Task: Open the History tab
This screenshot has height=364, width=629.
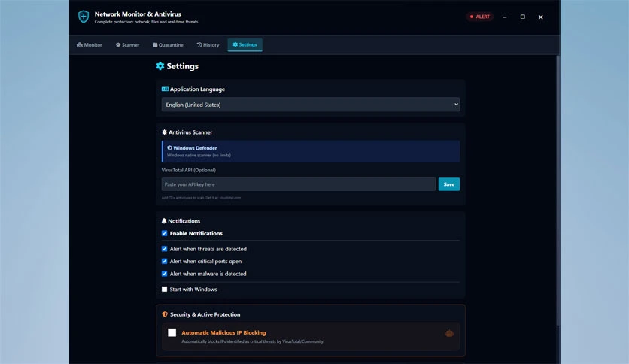Action: click(208, 45)
